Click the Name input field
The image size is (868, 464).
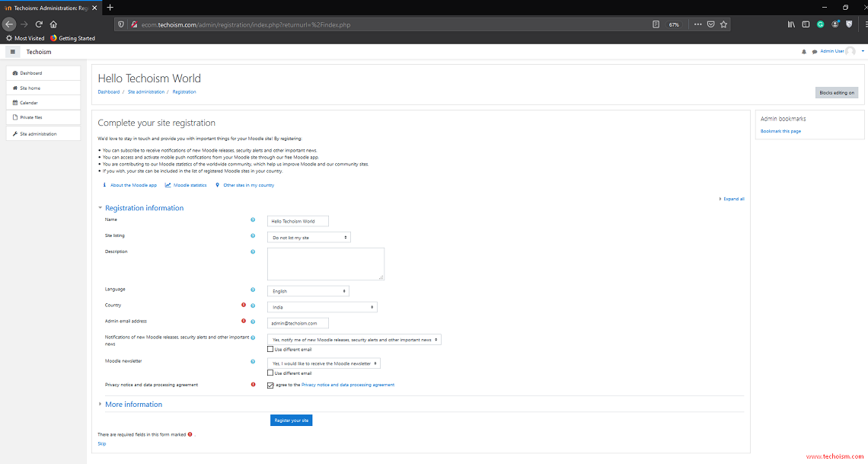(x=298, y=222)
